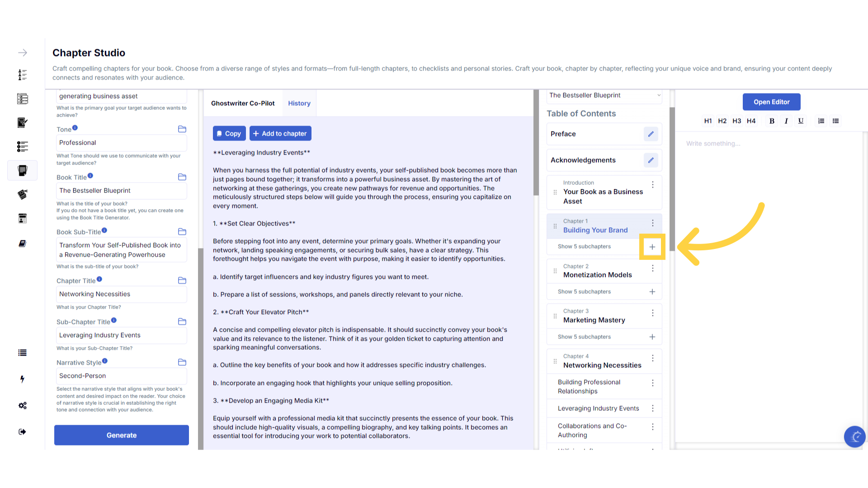The height and width of the screenshot is (488, 868).
Task: Insert a numbered list in editor
Action: point(821,121)
